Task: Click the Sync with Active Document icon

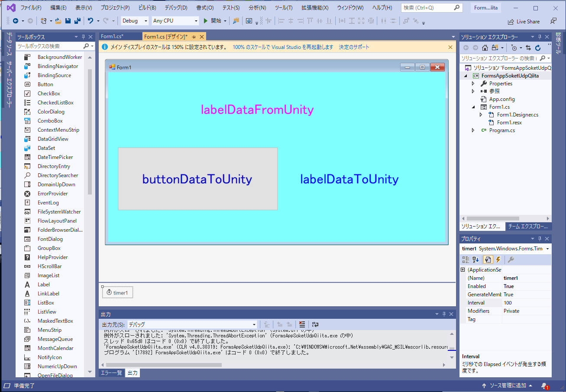Action: [528, 48]
